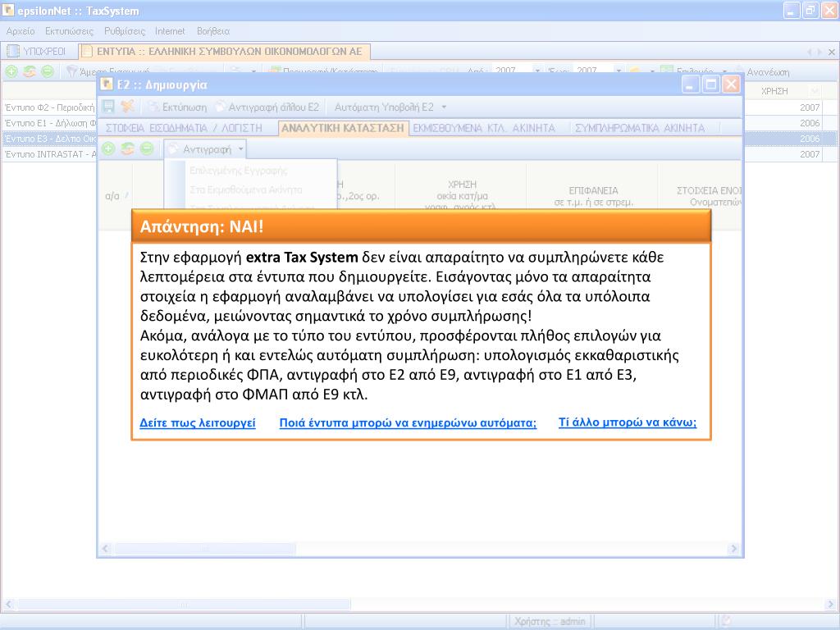Click the ΕΠΙΦΑΝΕΙΑ column header
Viewport: 840px width, 630px height.
[593, 196]
